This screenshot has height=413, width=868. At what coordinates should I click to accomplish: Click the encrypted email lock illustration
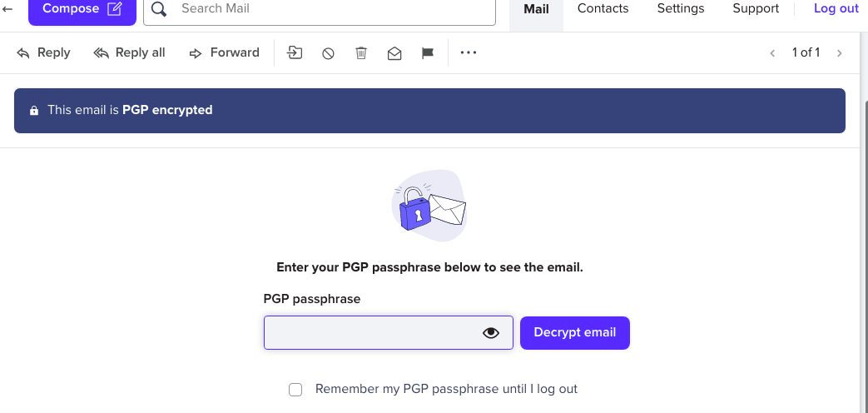coord(429,206)
